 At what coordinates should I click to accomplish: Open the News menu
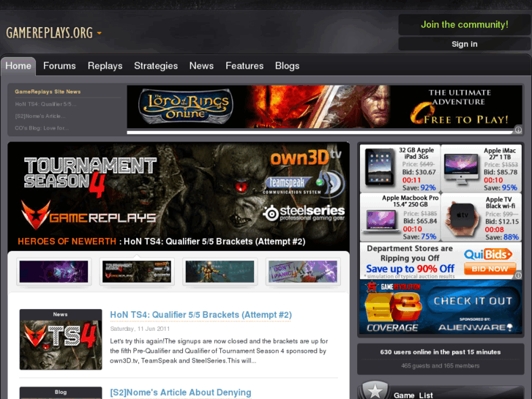click(x=201, y=66)
